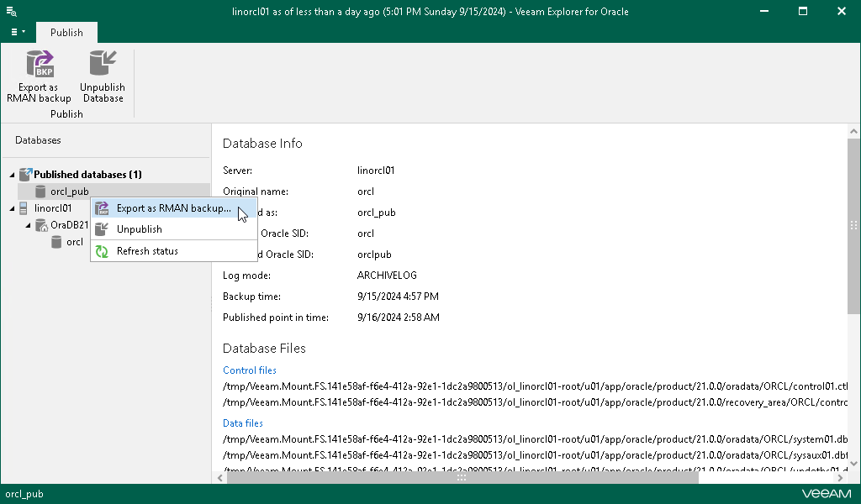Open the Control files link
This screenshot has height=504, width=861.
click(249, 370)
